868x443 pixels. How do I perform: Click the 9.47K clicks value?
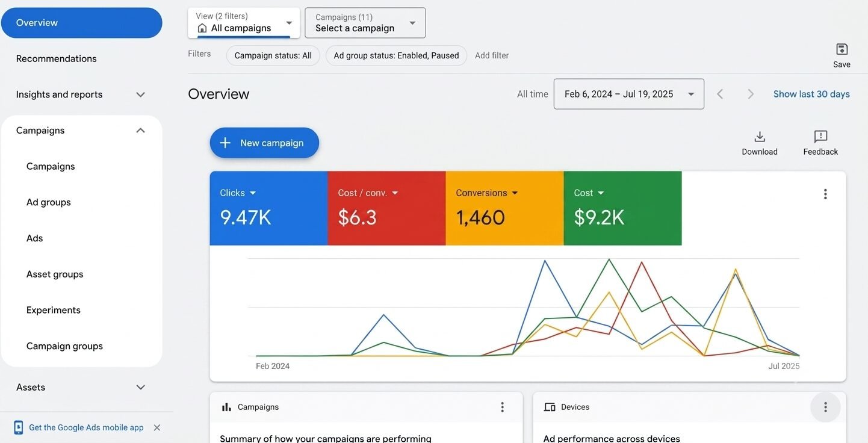(x=246, y=217)
